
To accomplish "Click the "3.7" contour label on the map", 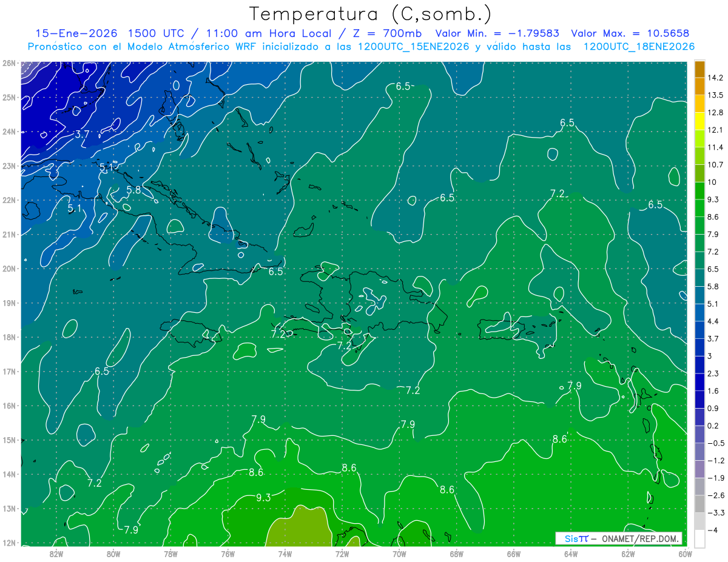I will coord(82,133).
